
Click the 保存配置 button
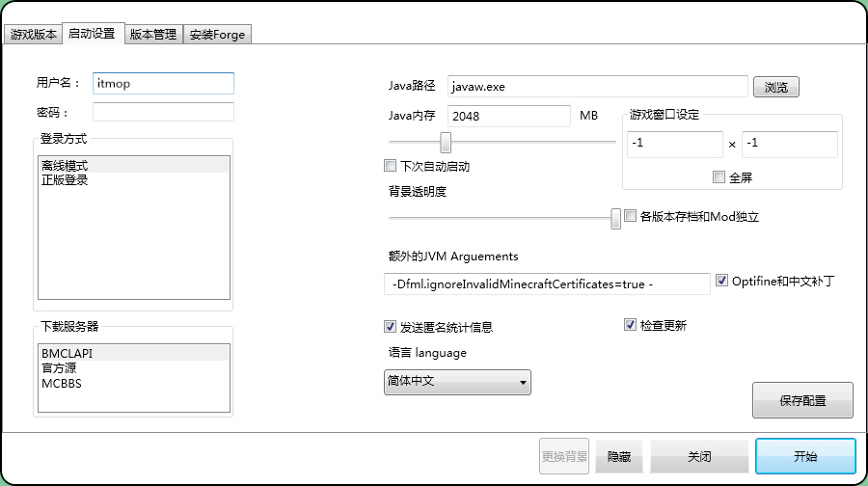pyautogui.click(x=802, y=400)
